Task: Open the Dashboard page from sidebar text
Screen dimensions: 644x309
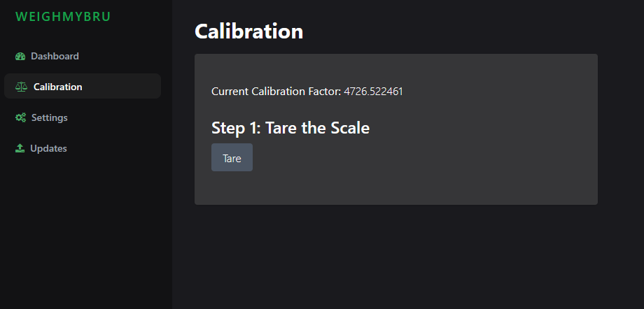Action: coord(55,56)
